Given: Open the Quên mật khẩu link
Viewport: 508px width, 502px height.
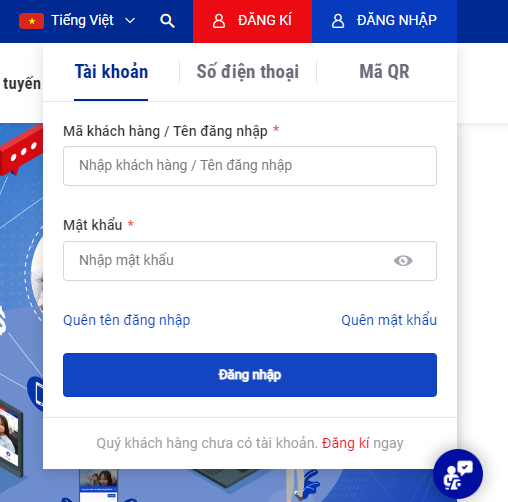Looking at the screenshot, I should 389,320.
